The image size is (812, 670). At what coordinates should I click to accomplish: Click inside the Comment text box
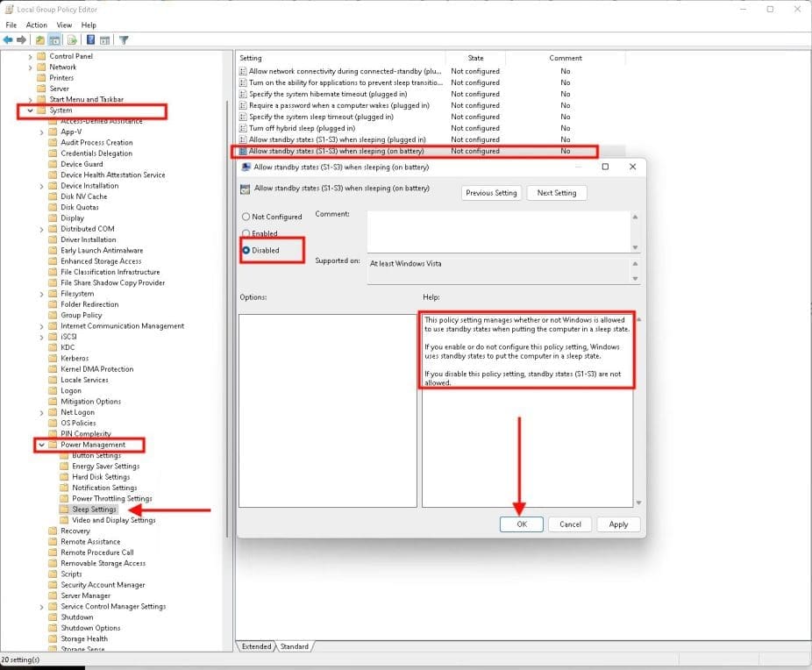coord(497,231)
